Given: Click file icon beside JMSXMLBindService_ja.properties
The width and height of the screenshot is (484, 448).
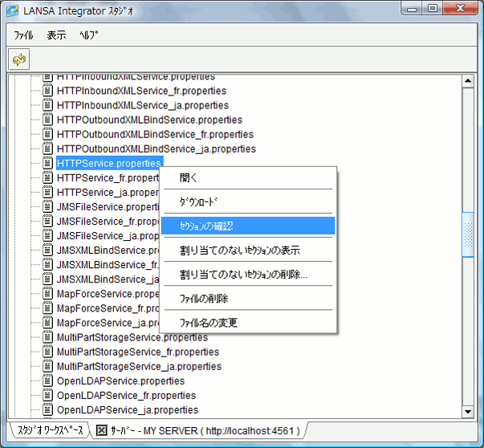Looking at the screenshot, I should tap(47, 279).
